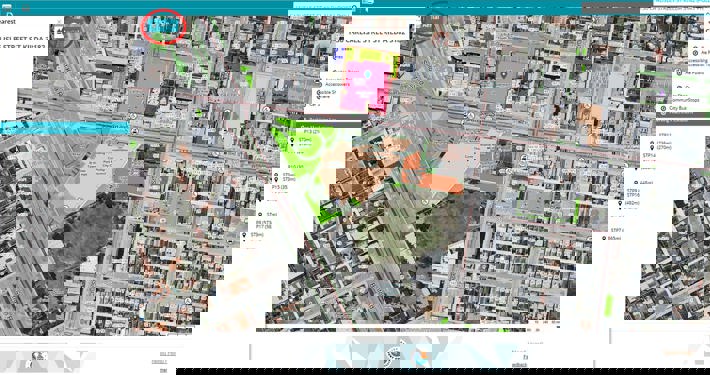Click the teal marker inside the pink zone
This screenshot has width=710, height=375.
pyautogui.click(x=368, y=73)
